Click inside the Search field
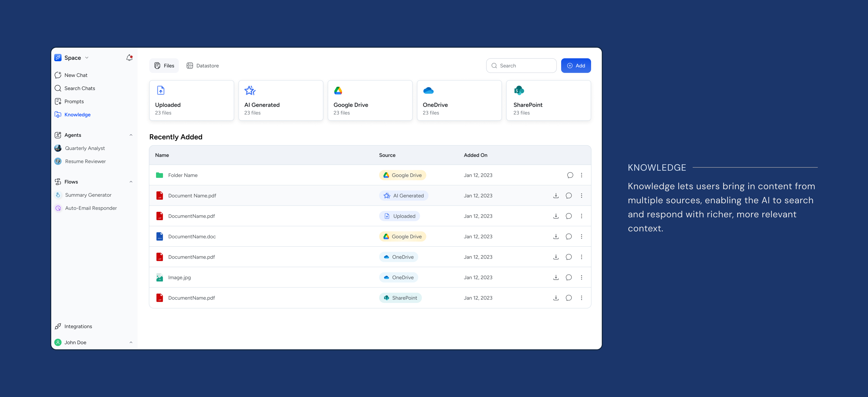The image size is (868, 397). pyautogui.click(x=521, y=65)
